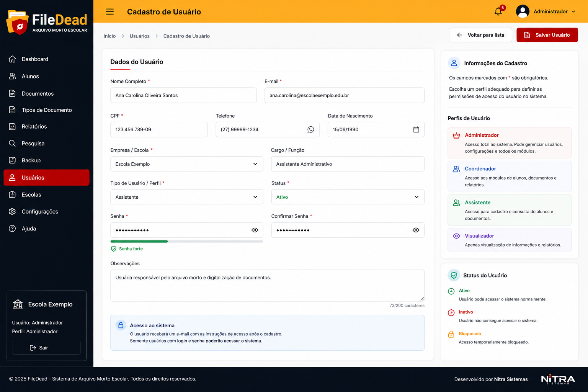This screenshot has width=588, height=392.
Task: Click the Assistente profile icon
Action: point(456,203)
